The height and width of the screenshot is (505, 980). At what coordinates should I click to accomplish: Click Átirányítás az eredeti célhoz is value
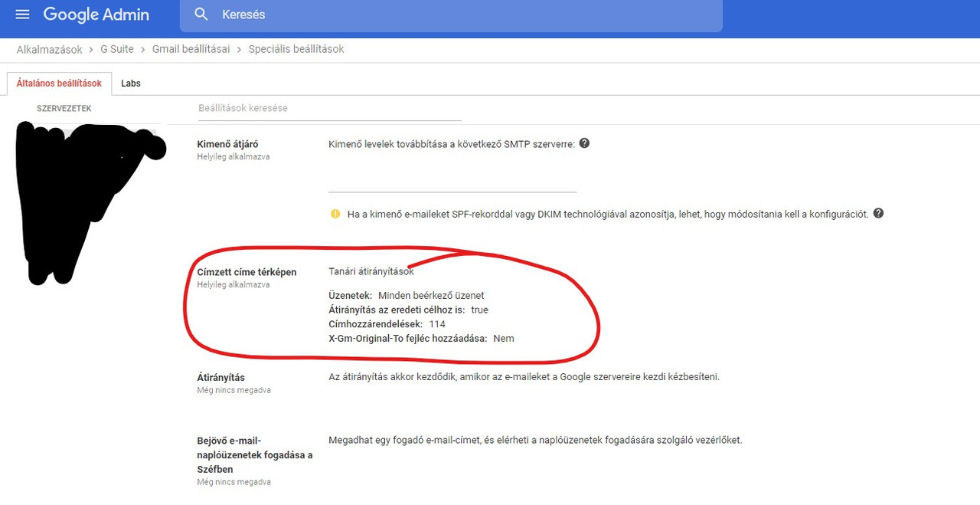click(x=479, y=310)
